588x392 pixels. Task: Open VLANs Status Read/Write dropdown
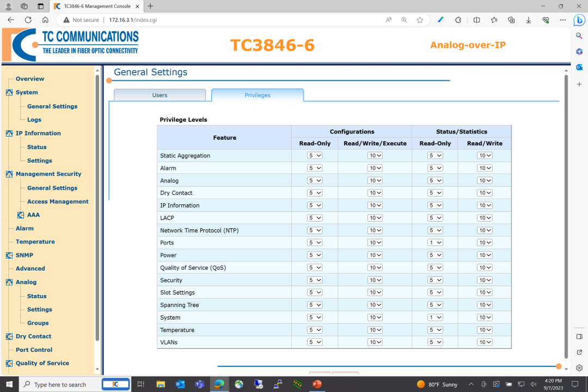(485, 342)
